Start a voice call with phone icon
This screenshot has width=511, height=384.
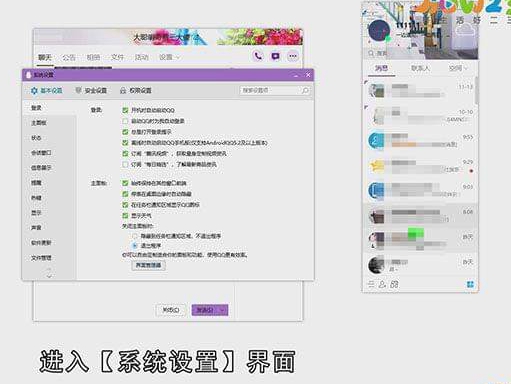click(258, 56)
